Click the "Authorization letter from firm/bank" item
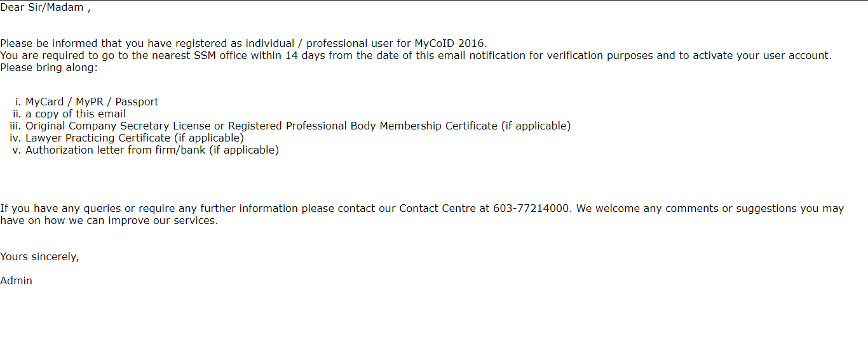 [x=115, y=150]
